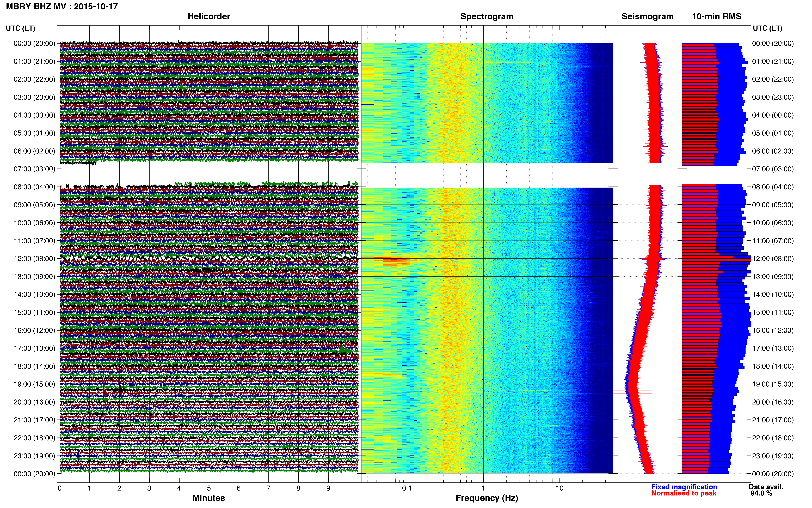The width and height of the screenshot is (812, 508).
Task: Click the left '19:00 (15:00)' time label
Action: tap(34, 384)
